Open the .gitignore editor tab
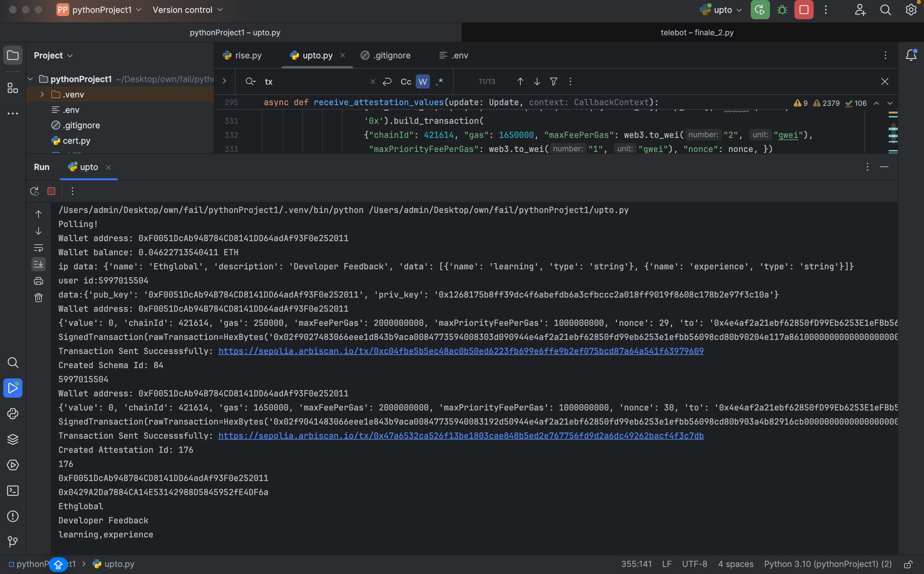 pos(385,55)
